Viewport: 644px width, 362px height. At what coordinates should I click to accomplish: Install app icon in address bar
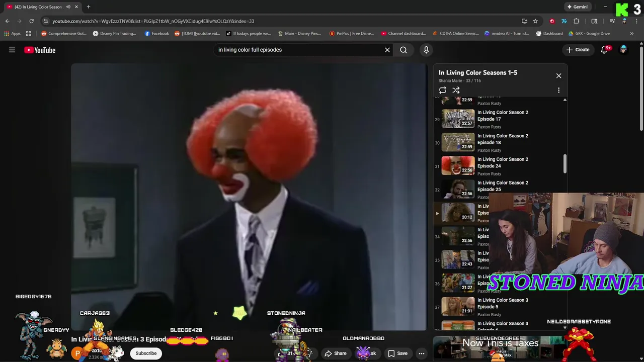click(x=524, y=21)
